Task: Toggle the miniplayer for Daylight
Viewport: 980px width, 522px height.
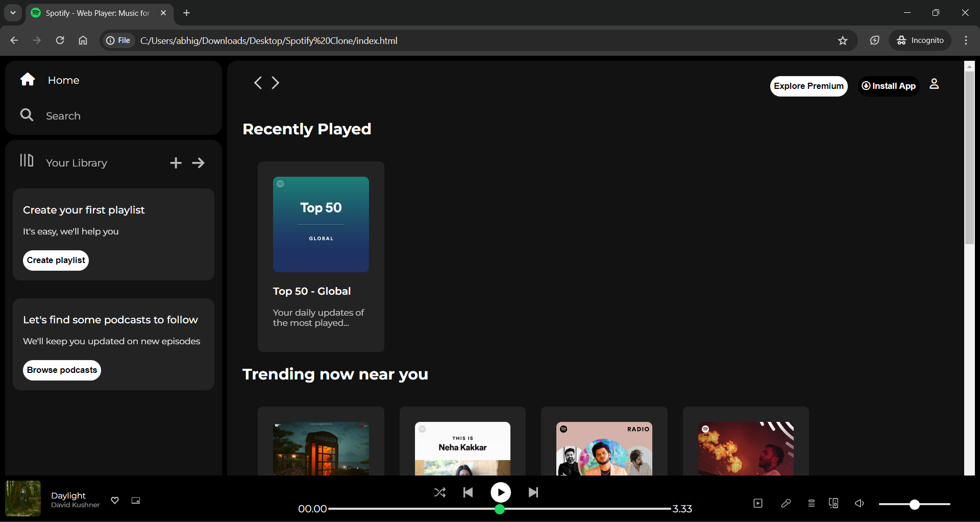Action: 136,501
